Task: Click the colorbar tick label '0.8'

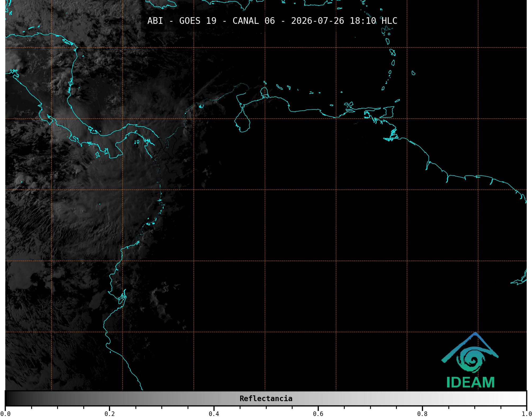Action: pyautogui.click(x=422, y=414)
